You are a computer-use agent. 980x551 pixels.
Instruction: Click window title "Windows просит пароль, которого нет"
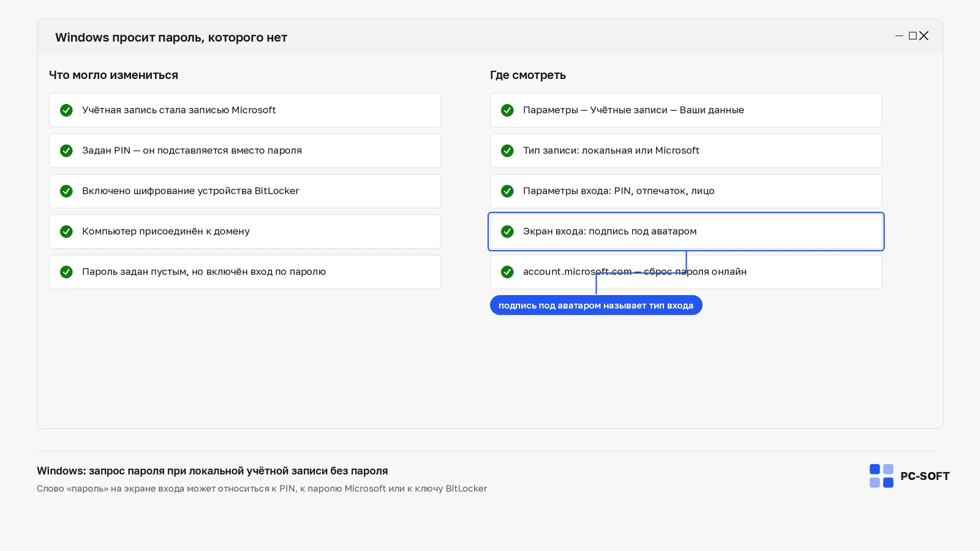[x=171, y=37]
